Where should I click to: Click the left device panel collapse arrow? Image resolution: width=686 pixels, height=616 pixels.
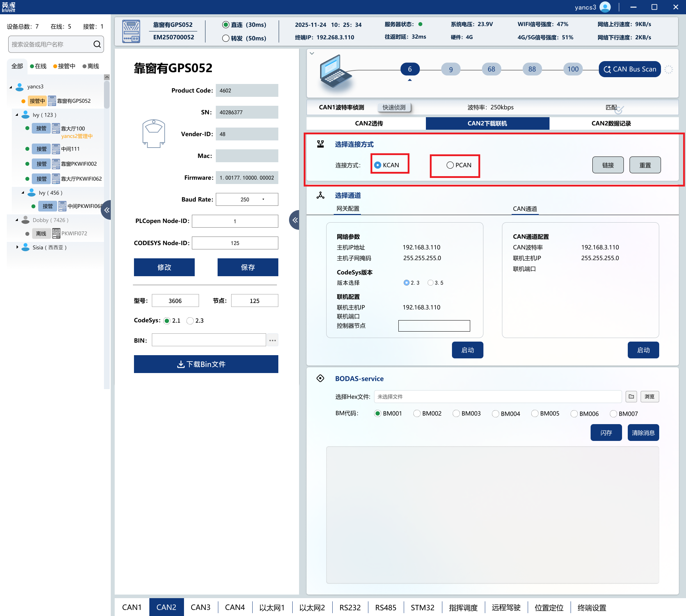(x=106, y=210)
